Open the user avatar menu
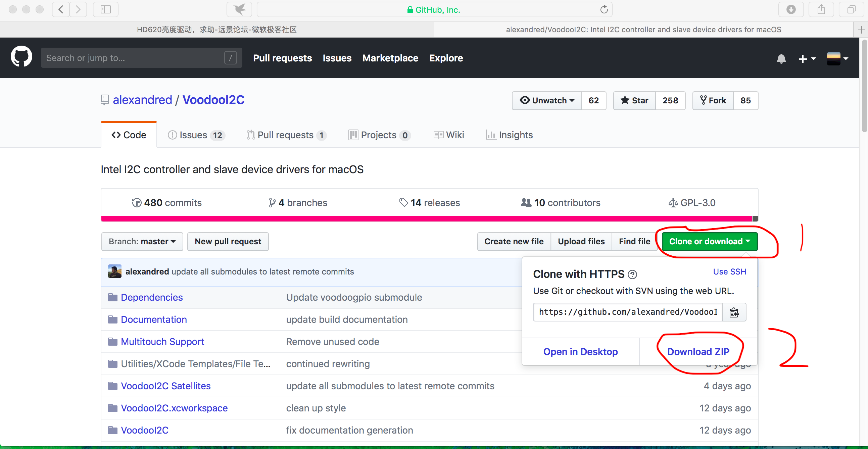Image resolution: width=868 pixels, height=449 pixels. click(x=837, y=59)
